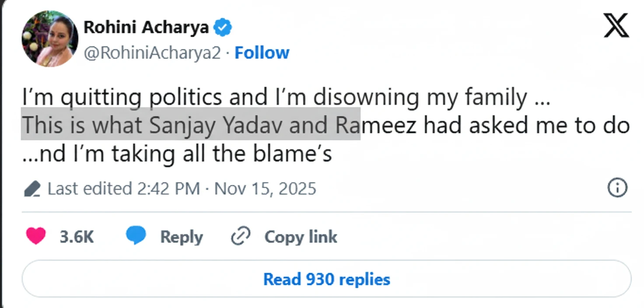Click the Copy link text label
This screenshot has width=644, height=308.
300,236
